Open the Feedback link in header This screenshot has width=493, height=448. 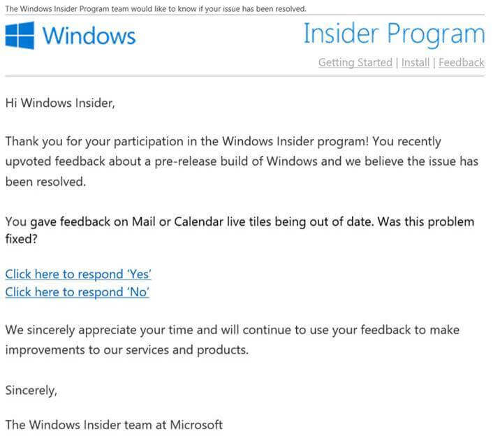pos(462,62)
